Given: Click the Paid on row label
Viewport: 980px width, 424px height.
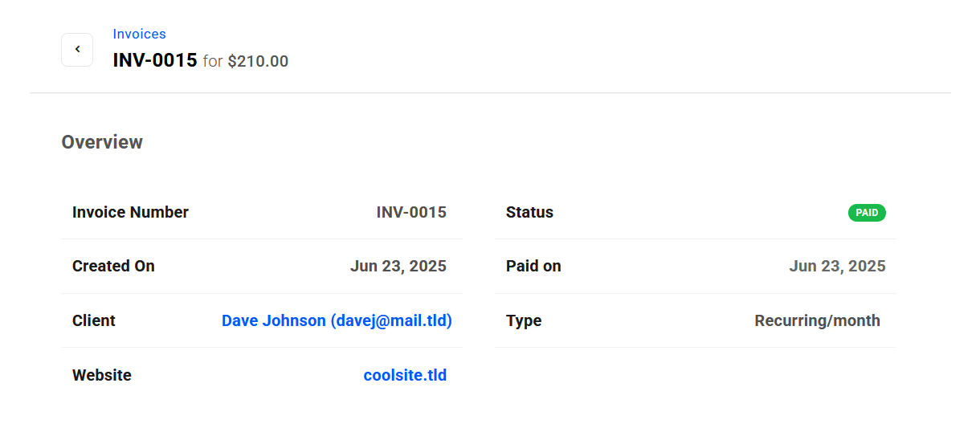Looking at the screenshot, I should tap(533, 266).
